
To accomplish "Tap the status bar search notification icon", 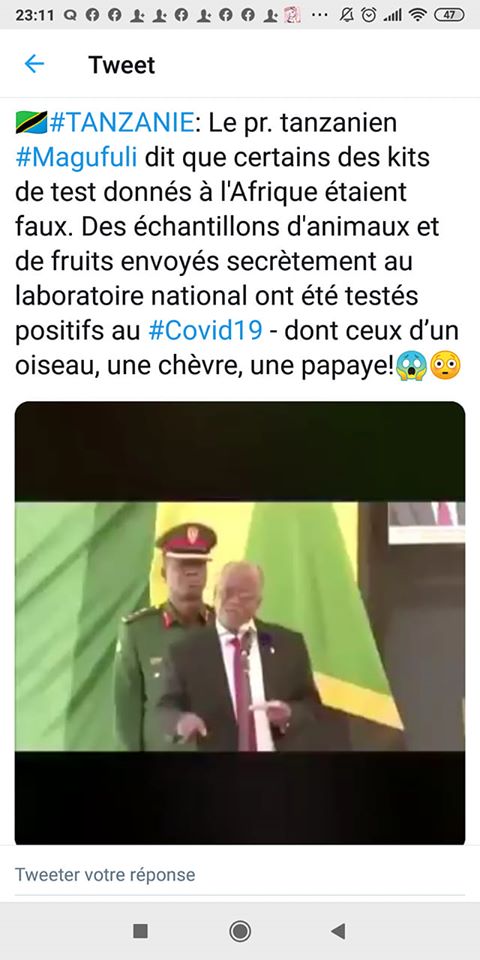I will (x=70, y=16).
